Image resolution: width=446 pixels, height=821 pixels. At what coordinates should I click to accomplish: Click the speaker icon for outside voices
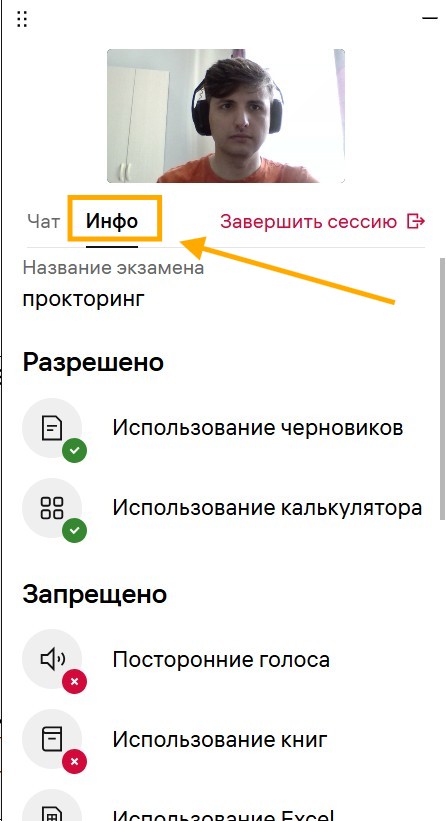(52, 659)
